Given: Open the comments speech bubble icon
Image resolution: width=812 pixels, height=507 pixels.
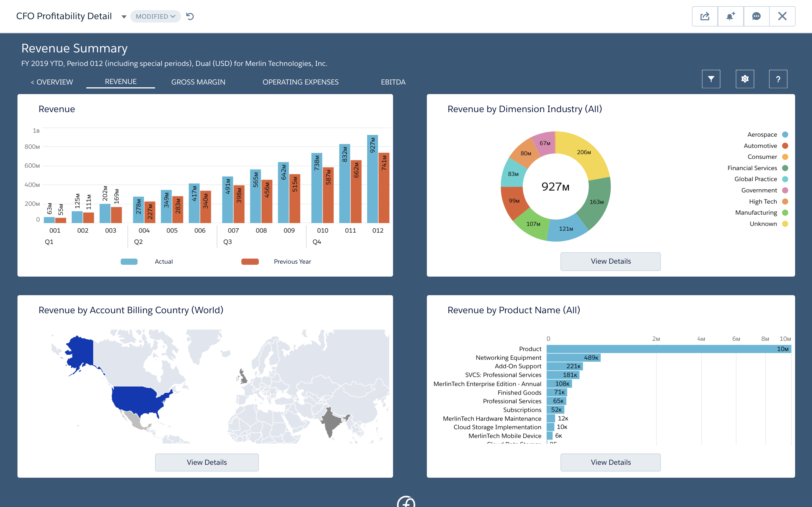Looking at the screenshot, I should click(x=756, y=16).
